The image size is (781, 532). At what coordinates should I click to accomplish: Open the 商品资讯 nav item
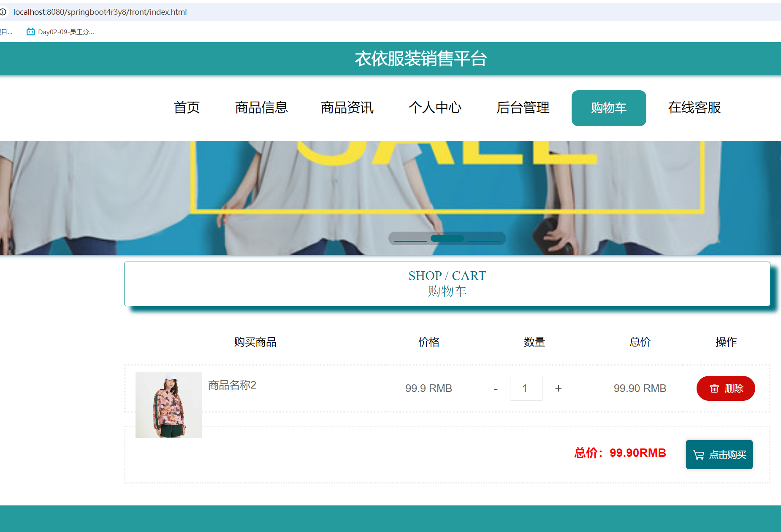click(x=347, y=108)
